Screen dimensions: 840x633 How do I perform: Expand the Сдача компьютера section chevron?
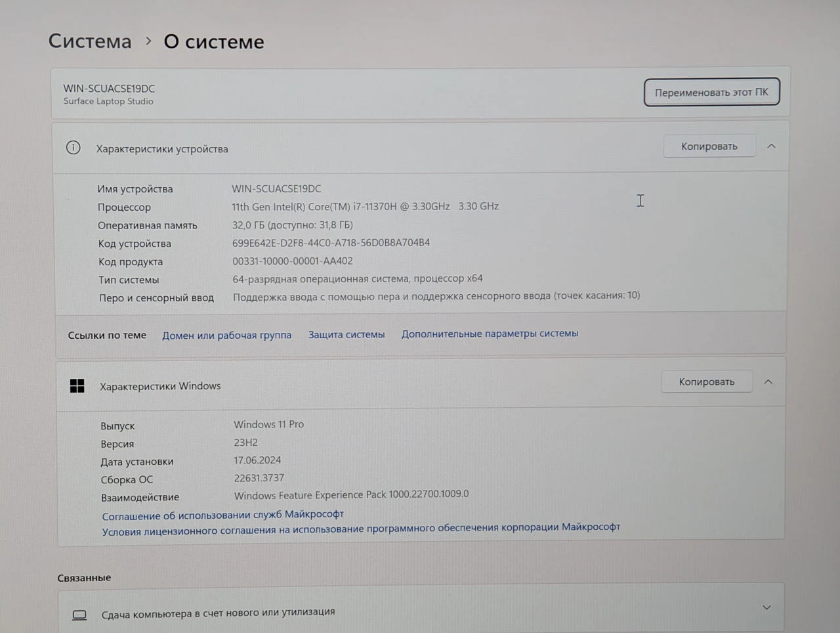pos(766,607)
